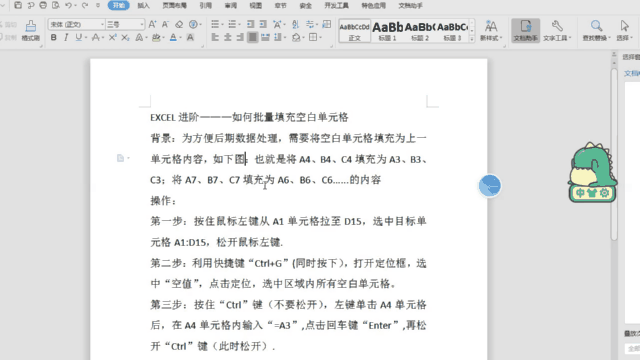This screenshot has height=360, width=640.
Task: Open the References (引用) tab
Action: point(205,5)
